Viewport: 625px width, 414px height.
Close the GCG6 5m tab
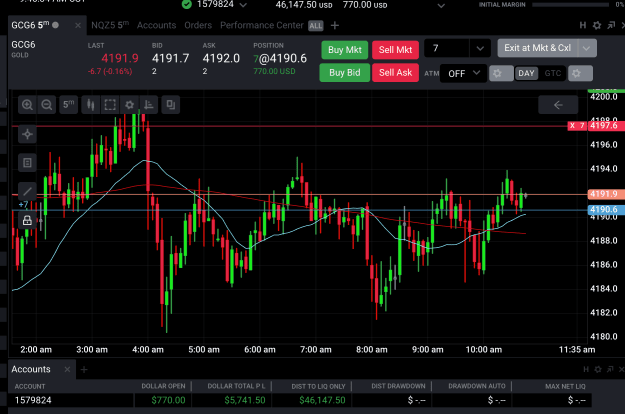(x=78, y=26)
